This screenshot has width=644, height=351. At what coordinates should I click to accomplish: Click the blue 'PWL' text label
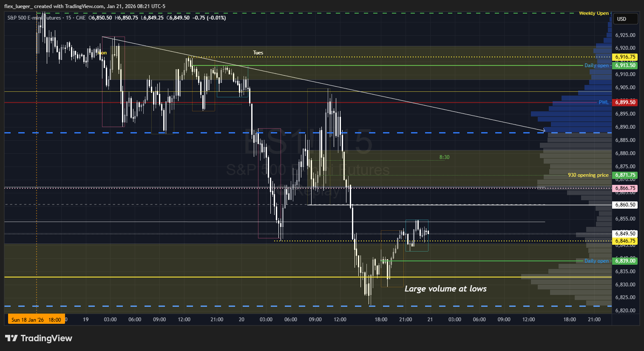604,102
